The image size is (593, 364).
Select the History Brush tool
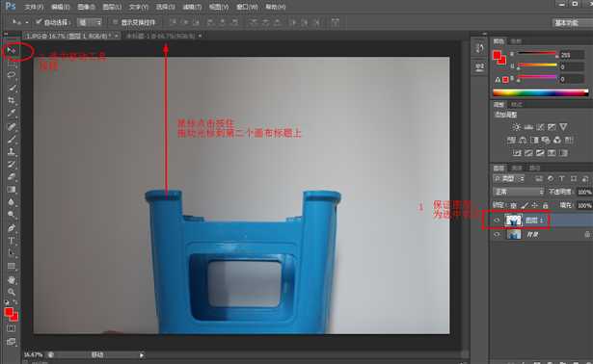[x=12, y=165]
